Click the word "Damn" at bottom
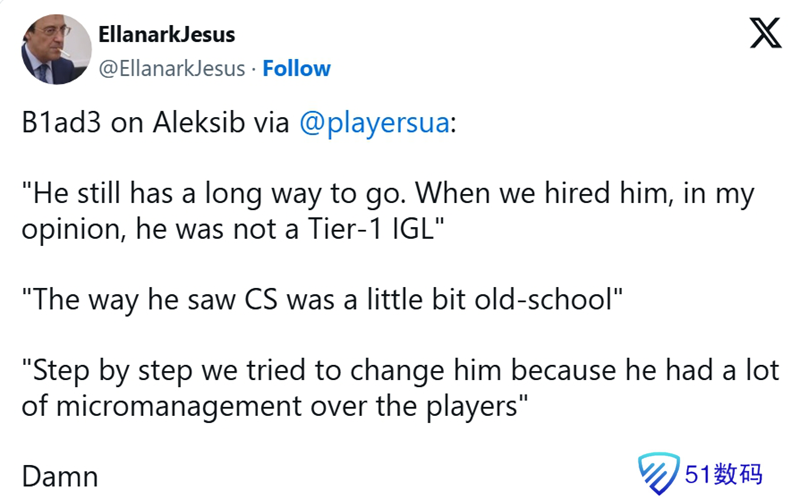 click(x=60, y=475)
